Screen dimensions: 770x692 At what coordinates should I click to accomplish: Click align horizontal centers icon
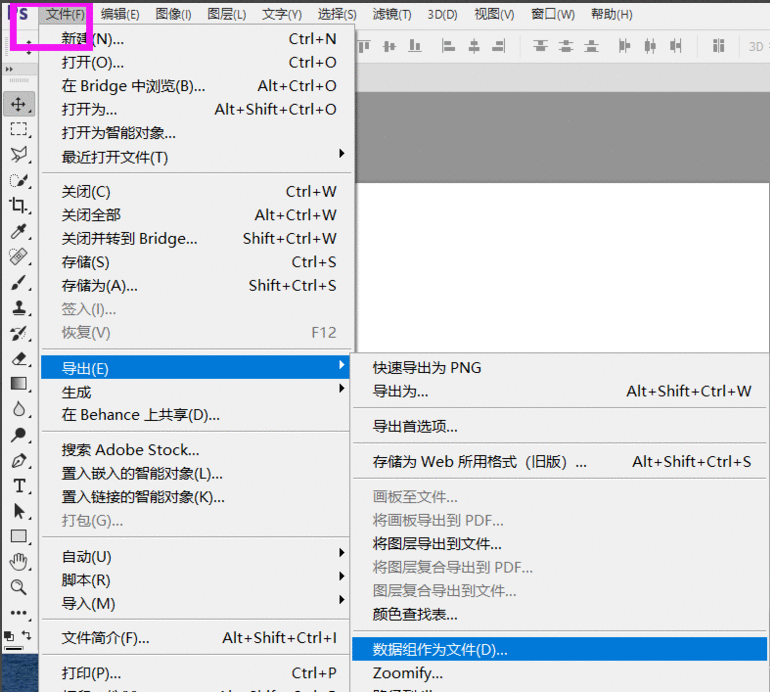(474, 46)
